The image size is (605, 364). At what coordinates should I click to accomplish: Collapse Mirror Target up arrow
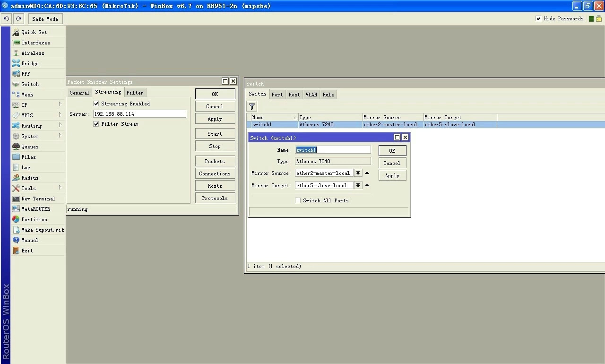coord(367,185)
